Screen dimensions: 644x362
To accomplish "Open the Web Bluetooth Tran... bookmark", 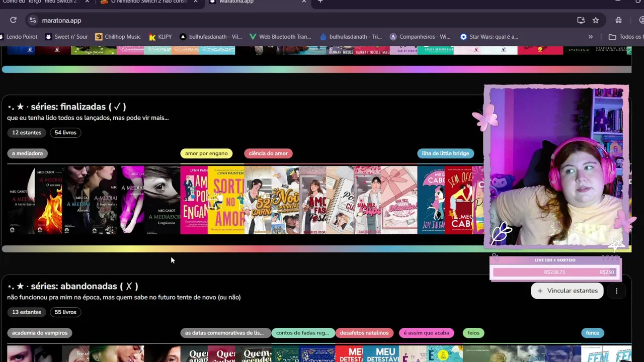I will [280, 37].
